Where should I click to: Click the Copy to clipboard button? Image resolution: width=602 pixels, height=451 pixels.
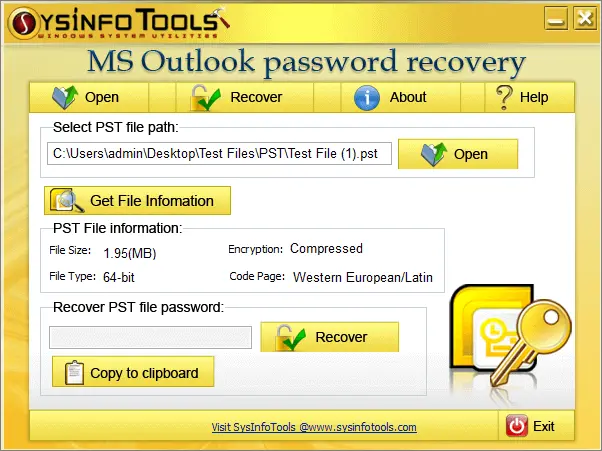coord(133,372)
